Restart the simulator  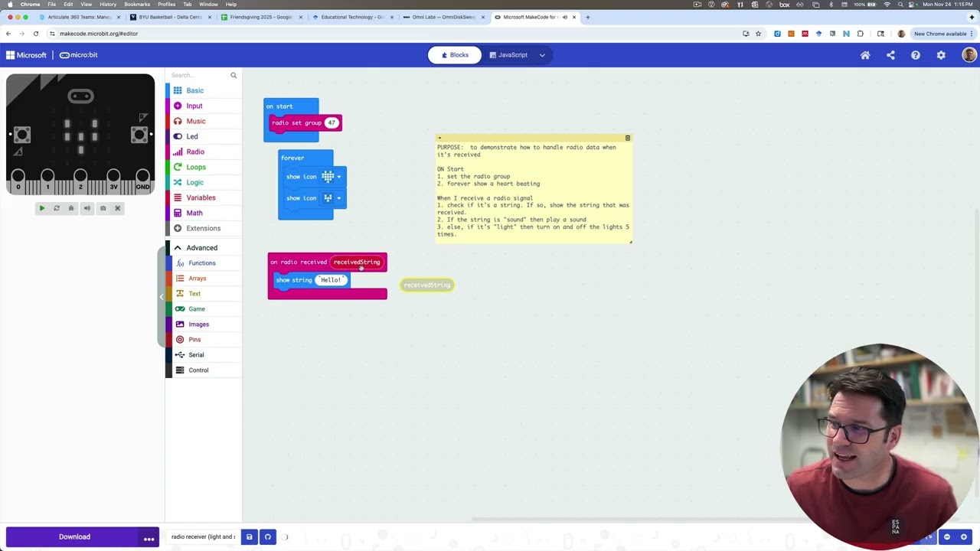click(56, 208)
